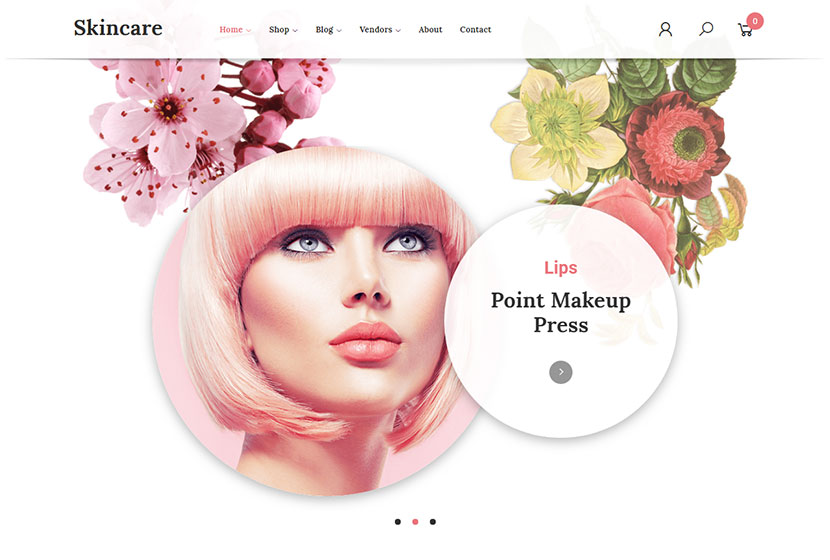Select the second (pink) slider dot

tap(415, 522)
